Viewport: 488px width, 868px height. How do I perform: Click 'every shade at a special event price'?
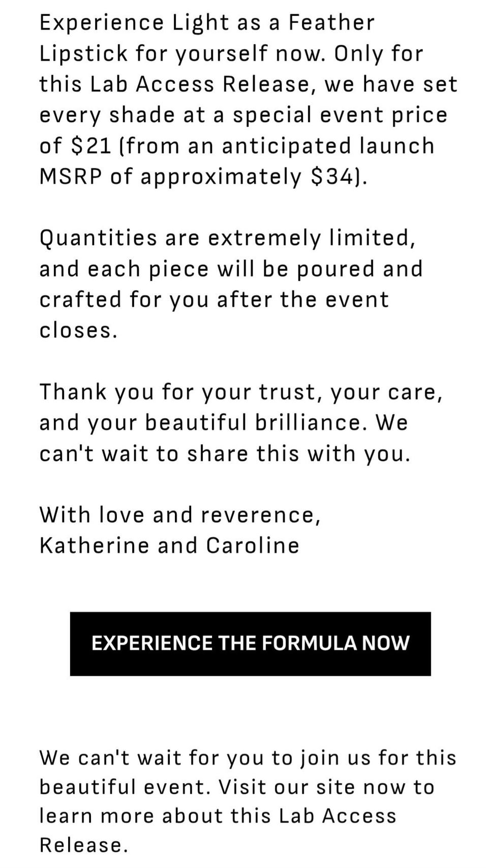[x=243, y=115]
